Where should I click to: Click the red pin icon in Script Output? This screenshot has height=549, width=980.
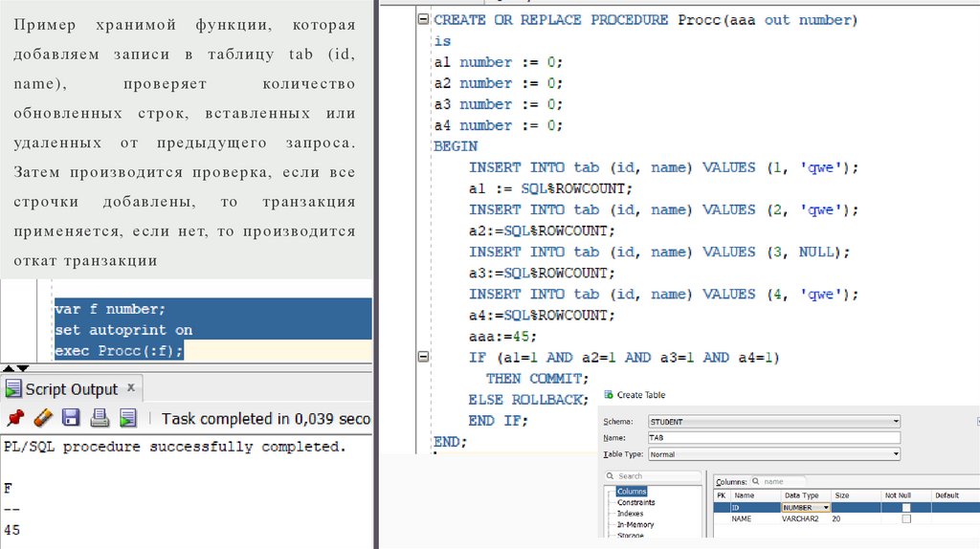[14, 418]
